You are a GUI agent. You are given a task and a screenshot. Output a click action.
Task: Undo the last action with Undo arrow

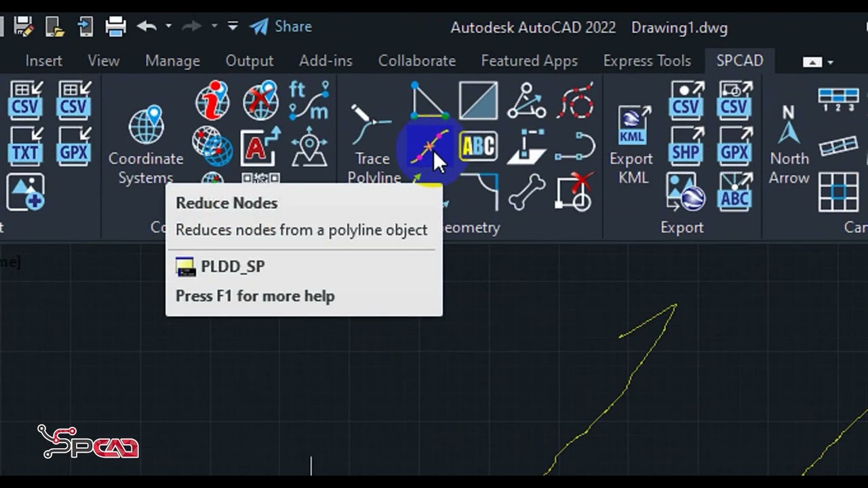click(x=146, y=26)
